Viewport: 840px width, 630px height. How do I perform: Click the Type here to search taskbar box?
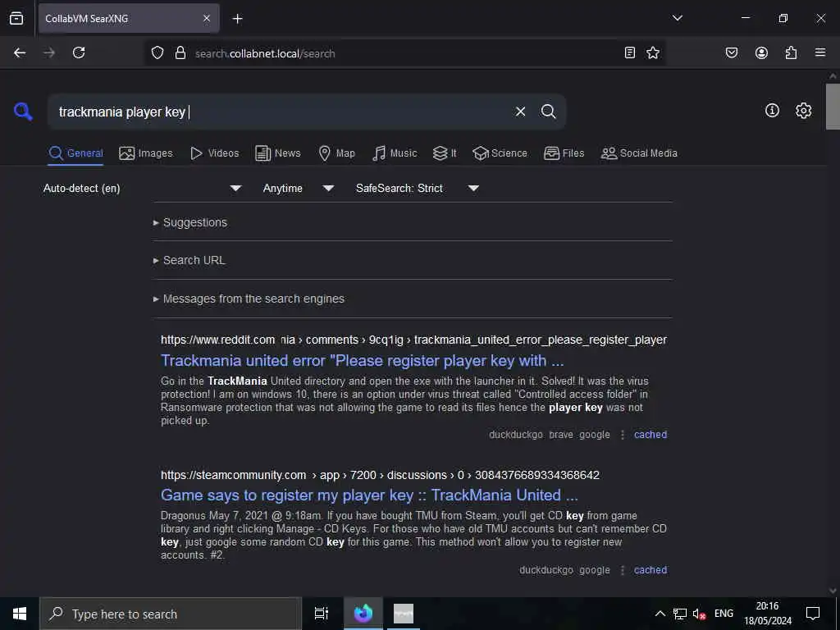171,614
